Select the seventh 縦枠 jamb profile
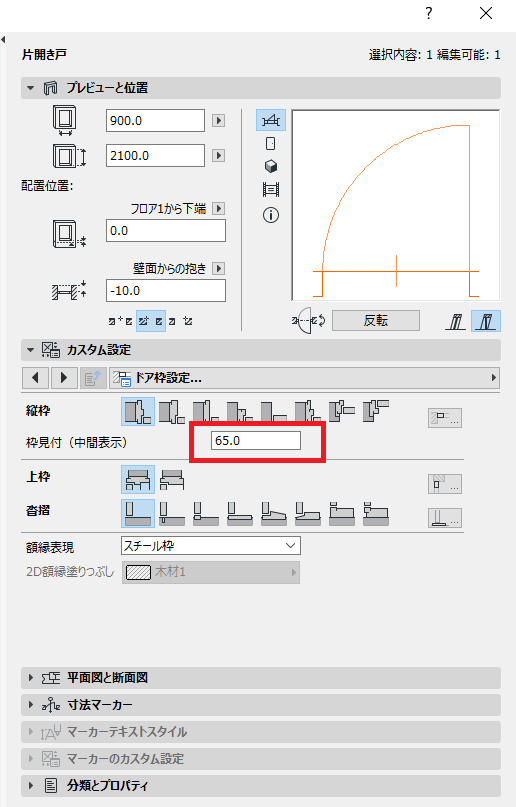This screenshot has width=516, height=807. pyautogui.click(x=342, y=411)
